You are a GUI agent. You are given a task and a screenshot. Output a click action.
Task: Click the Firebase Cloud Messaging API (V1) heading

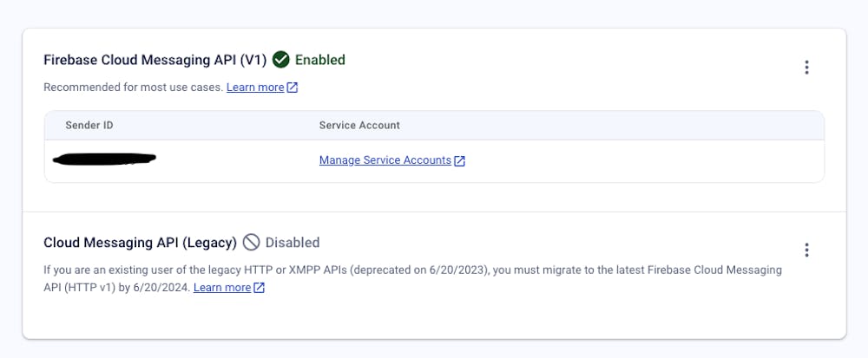pos(155,60)
